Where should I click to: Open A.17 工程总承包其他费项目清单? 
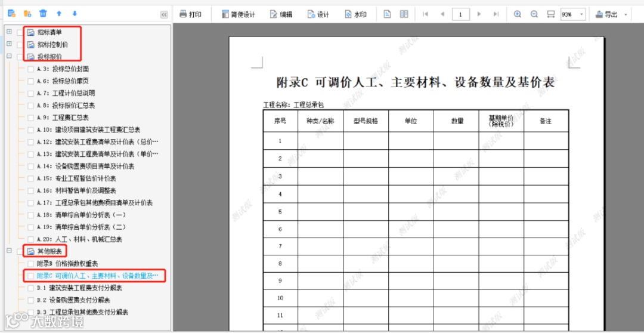(x=94, y=203)
